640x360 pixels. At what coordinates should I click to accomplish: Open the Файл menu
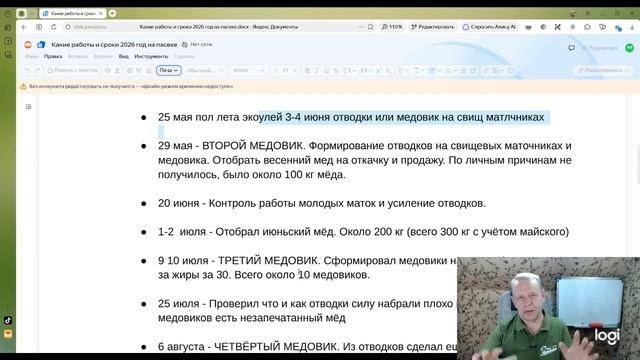click(31, 56)
